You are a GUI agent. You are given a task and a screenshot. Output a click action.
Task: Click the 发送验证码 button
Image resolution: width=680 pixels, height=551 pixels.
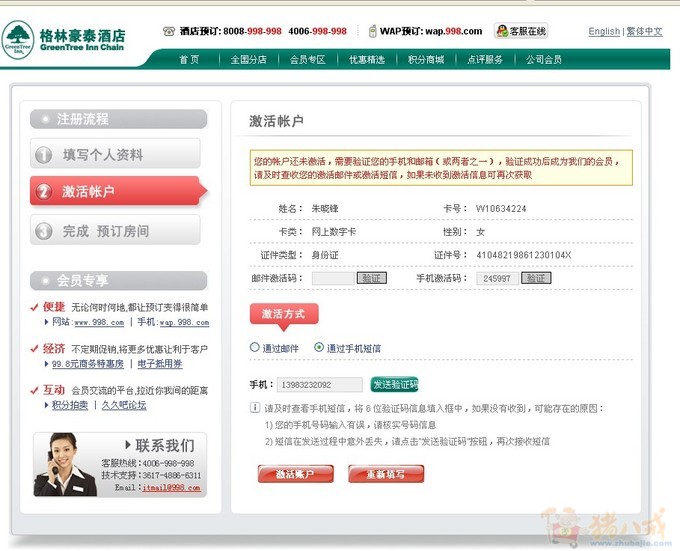395,384
